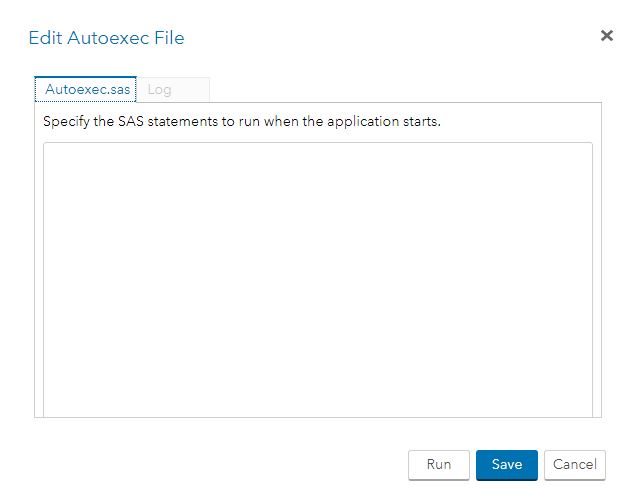Screen dimensions: 636x504
Task: Click the 'Specify the SAS statements' instruction text
Action: click(242, 121)
